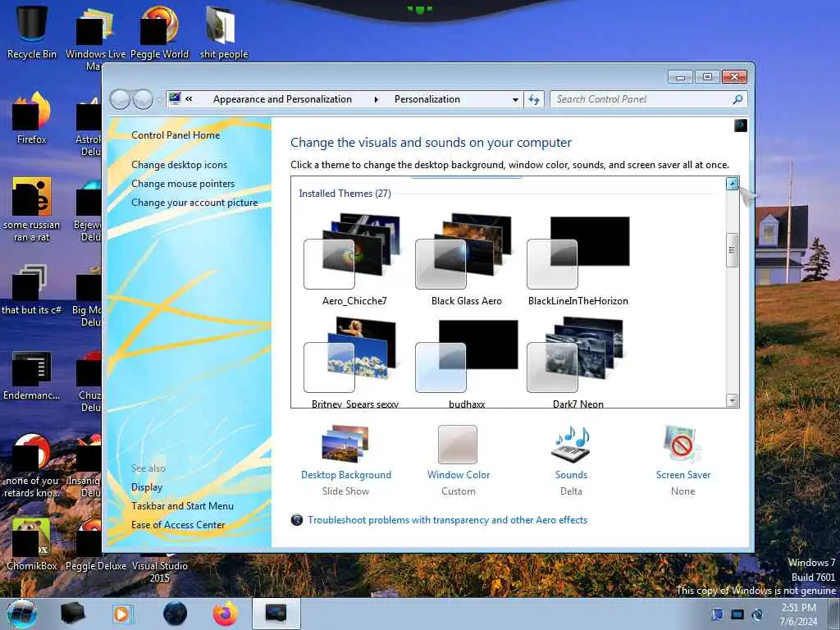Click the Forward navigation button

(143, 99)
